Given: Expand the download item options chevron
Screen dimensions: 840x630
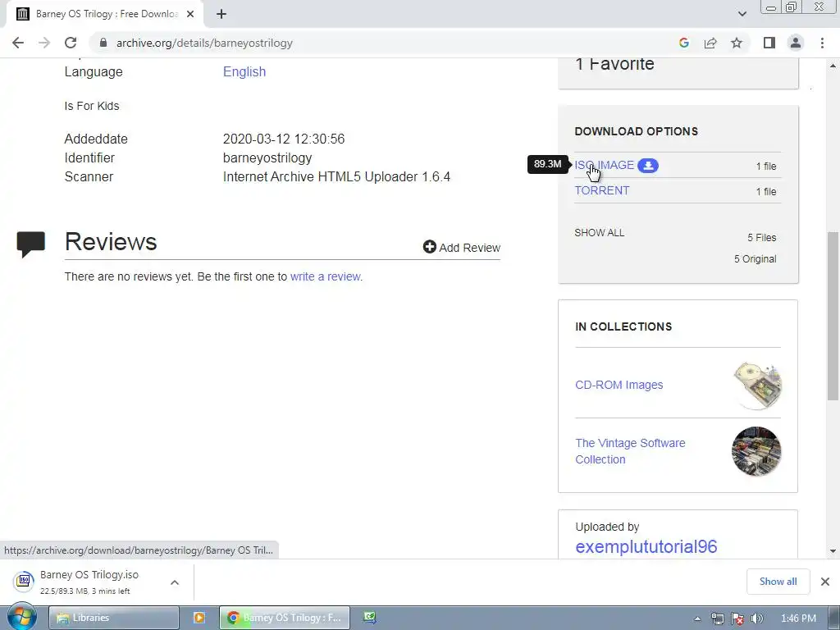Looking at the screenshot, I should click(175, 582).
